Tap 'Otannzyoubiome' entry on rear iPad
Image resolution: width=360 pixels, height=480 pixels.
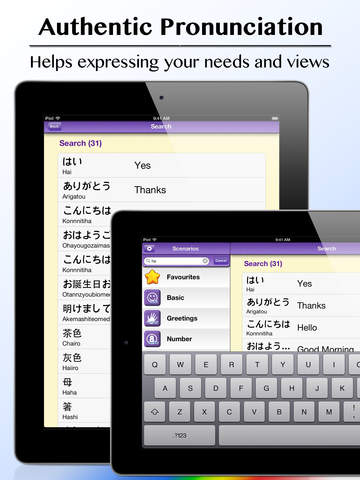85,288
